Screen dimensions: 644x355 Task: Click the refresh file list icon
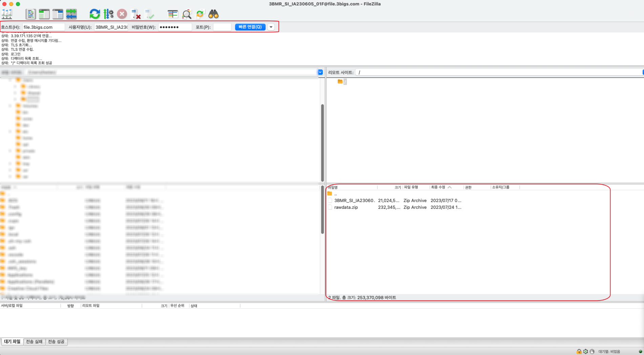click(95, 14)
